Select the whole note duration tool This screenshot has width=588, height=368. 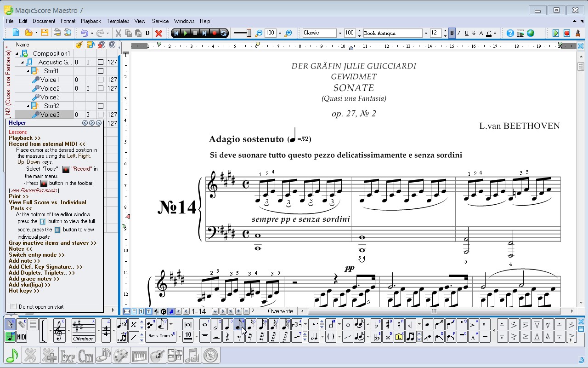click(205, 325)
